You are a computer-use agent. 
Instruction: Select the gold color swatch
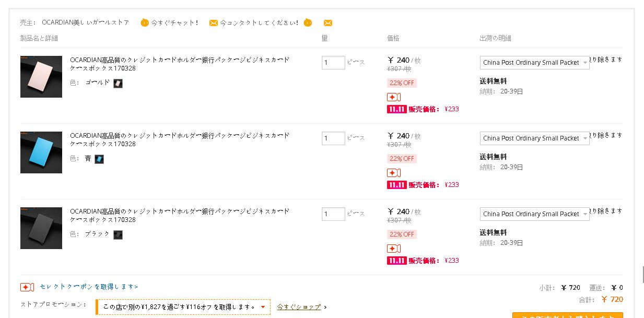coord(118,83)
